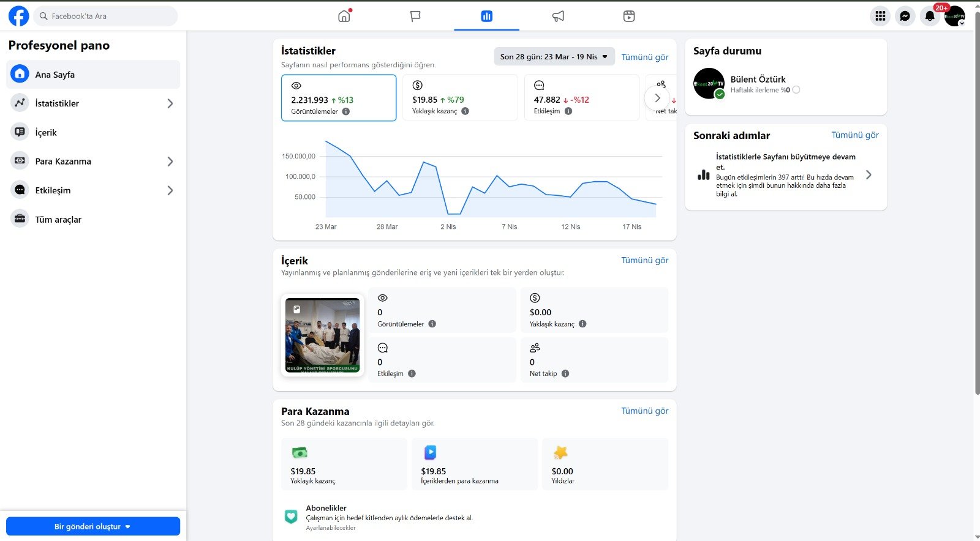Open the Messenger icon

coord(905,16)
